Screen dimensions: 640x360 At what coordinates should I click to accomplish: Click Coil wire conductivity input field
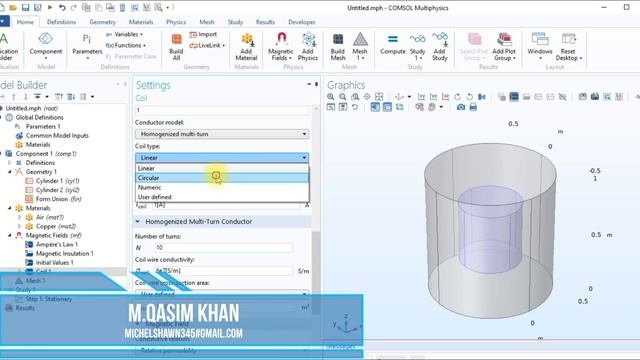click(224, 271)
